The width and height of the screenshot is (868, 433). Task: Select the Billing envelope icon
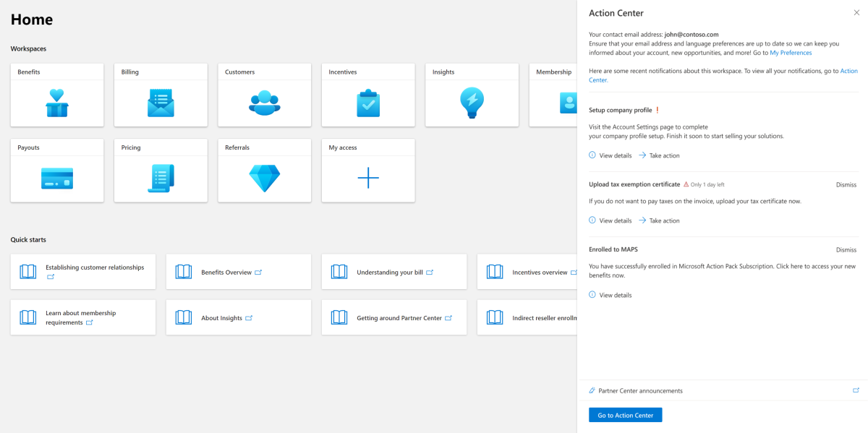pos(161,103)
